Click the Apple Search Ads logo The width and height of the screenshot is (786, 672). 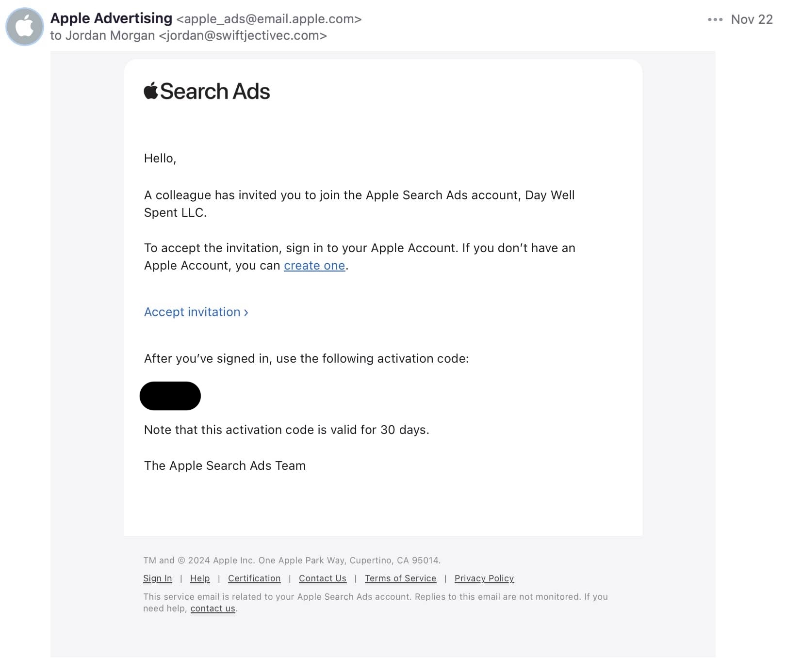[207, 92]
